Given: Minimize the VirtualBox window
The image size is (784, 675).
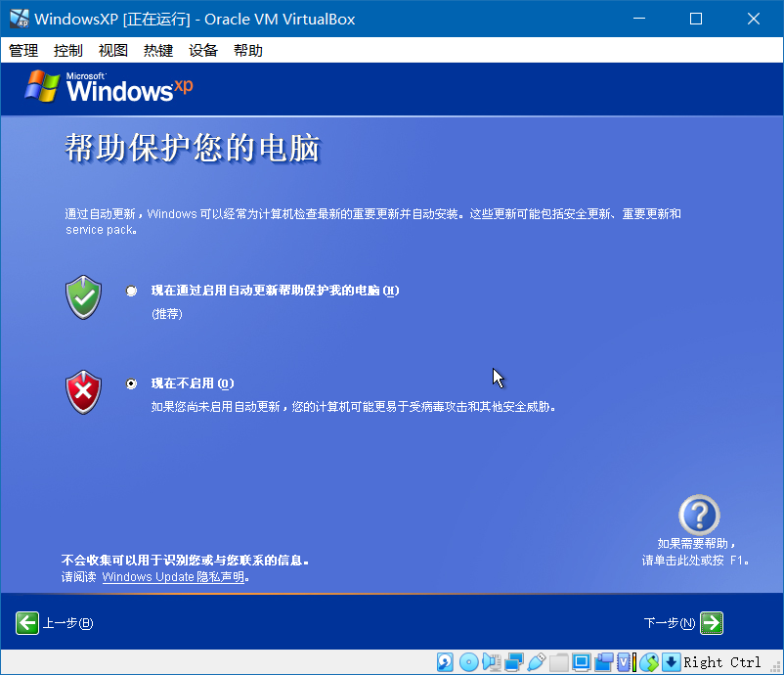Looking at the screenshot, I should (x=639, y=19).
